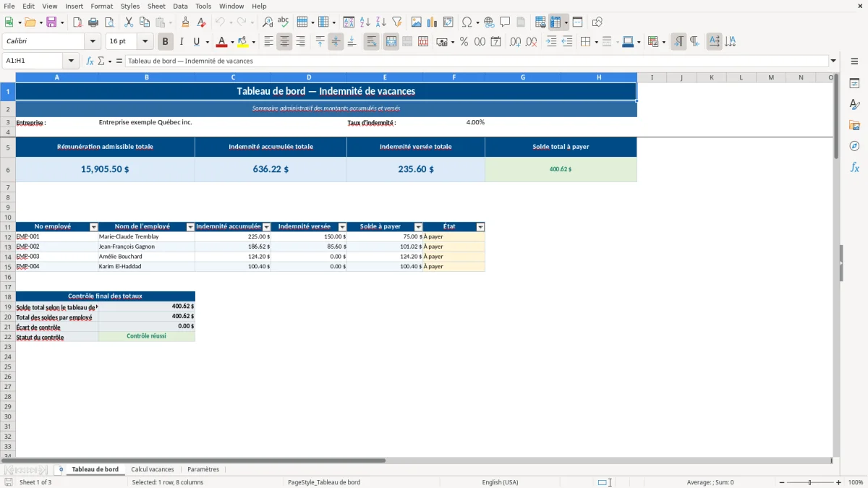Click English (USA) language in status bar
The height and width of the screenshot is (488, 868).
[x=500, y=482]
